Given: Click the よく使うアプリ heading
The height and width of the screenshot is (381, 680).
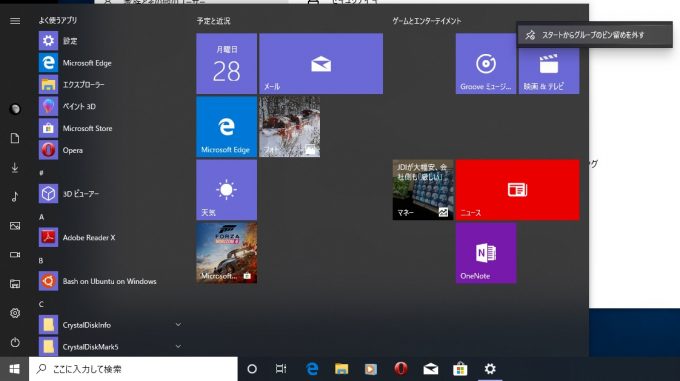Looking at the screenshot, I should [x=58, y=20].
